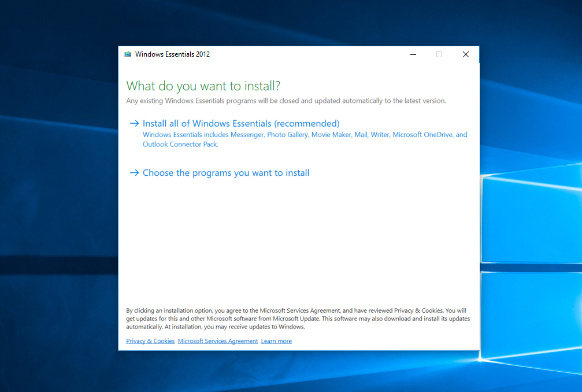The height and width of the screenshot is (392, 582).
Task: Click the 'Any existing Windows Essentials programs' notice
Action: point(286,101)
